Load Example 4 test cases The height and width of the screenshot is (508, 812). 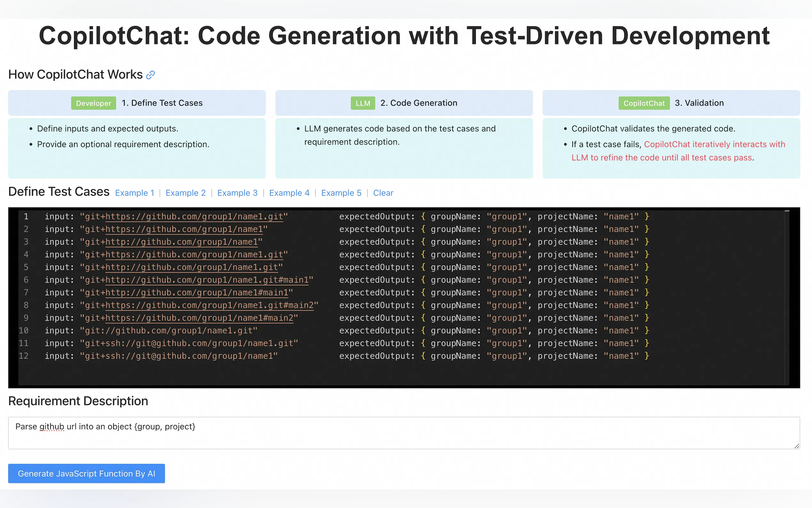[x=289, y=193]
